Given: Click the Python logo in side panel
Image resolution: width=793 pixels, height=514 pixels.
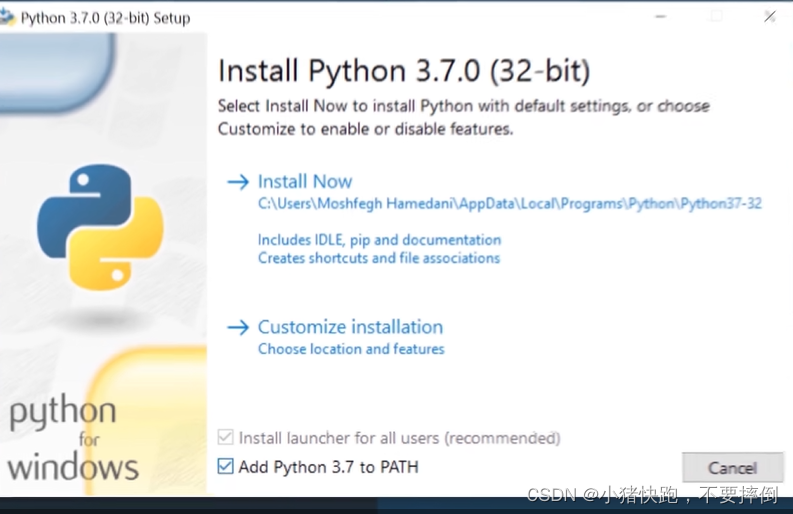Looking at the screenshot, I should tap(100, 227).
